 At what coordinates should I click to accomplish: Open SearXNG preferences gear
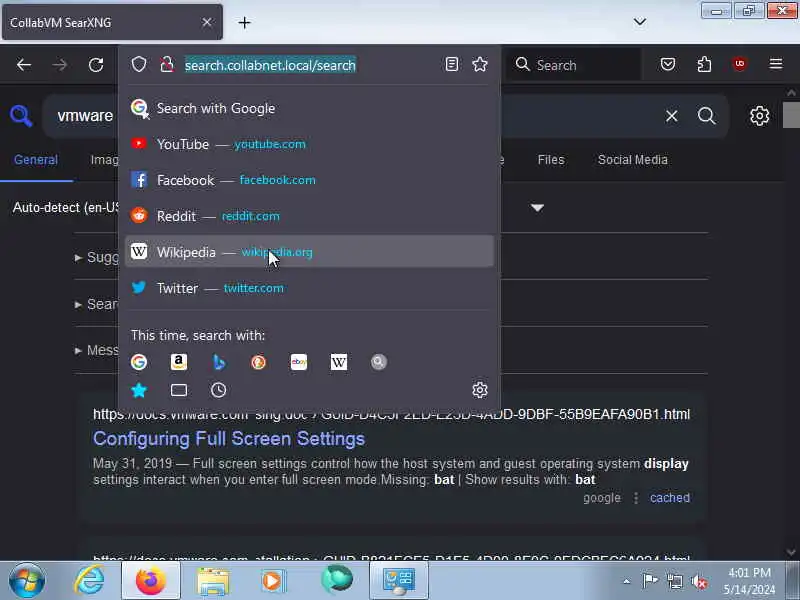(x=760, y=116)
